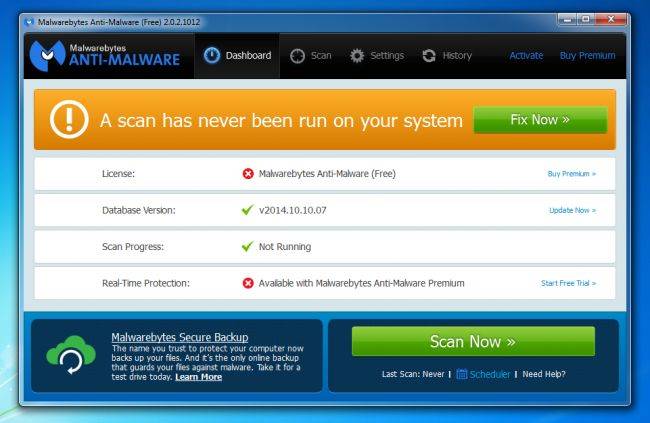
Task: Open the Dashboard tab
Action: pyautogui.click(x=237, y=56)
